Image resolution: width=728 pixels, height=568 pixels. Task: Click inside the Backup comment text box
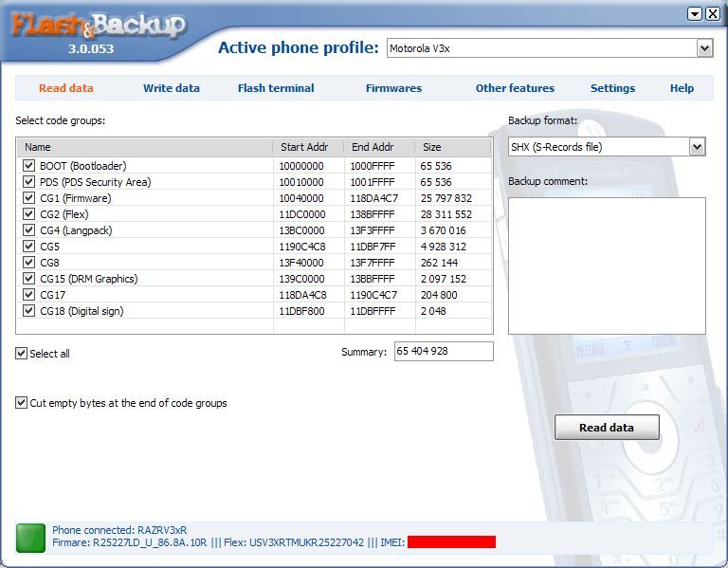point(607,266)
